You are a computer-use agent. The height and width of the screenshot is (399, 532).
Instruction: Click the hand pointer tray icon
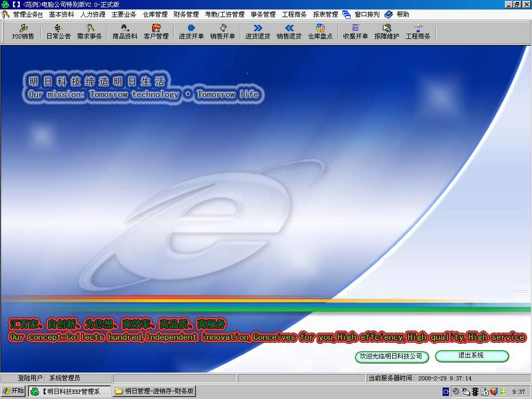[466, 392]
